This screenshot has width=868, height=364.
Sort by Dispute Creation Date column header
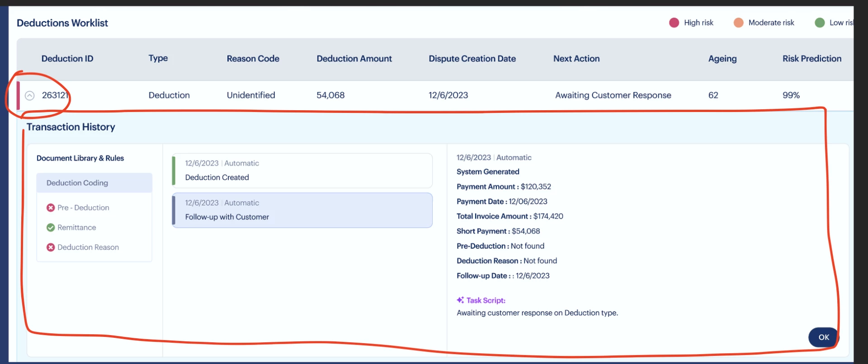(472, 59)
